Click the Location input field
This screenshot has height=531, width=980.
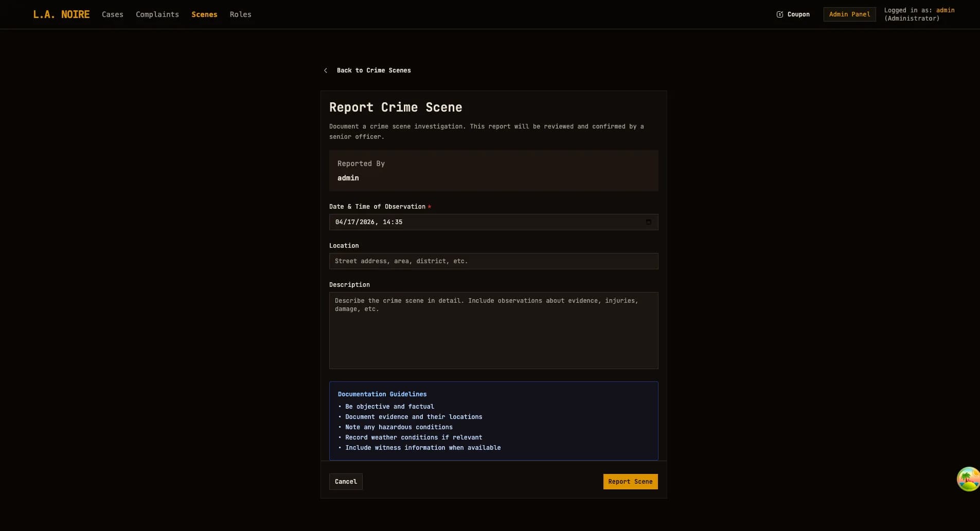point(493,261)
